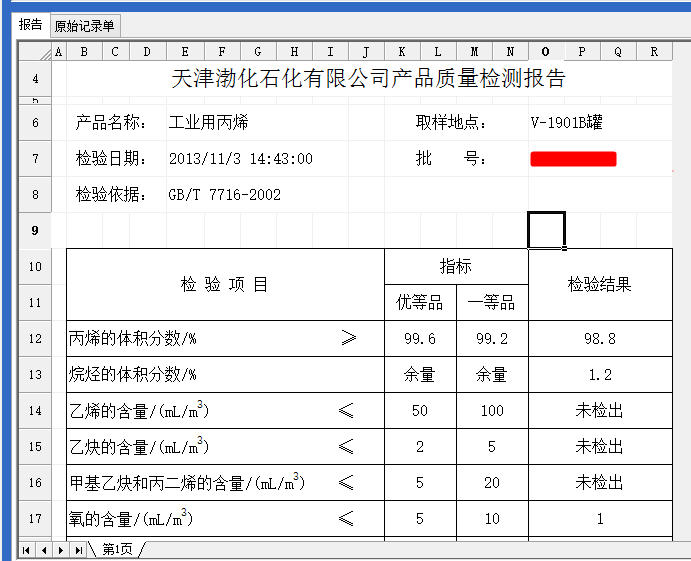The width and height of the screenshot is (691, 561).
Task: Jump to last sheet navigation arrow
Action: point(78,550)
